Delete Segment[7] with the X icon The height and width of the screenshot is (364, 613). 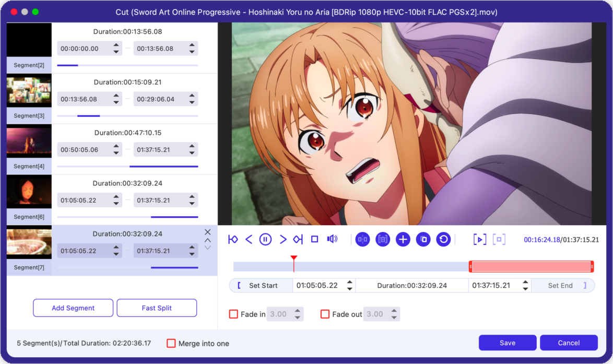pos(208,232)
